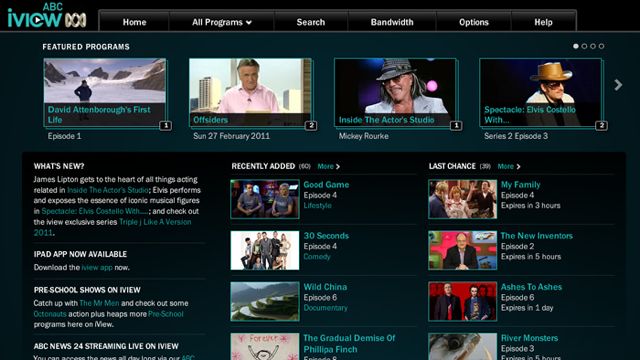Viewport: 640px width, 360px height.
Task: Open the Offsiders featured thumbnail
Action: tap(250, 92)
